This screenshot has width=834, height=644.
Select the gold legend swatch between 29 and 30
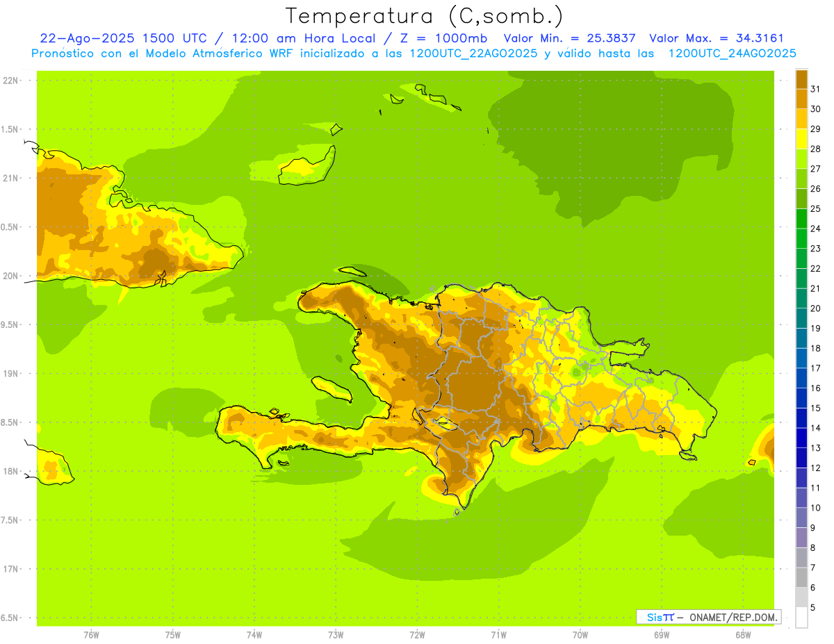coord(801,119)
